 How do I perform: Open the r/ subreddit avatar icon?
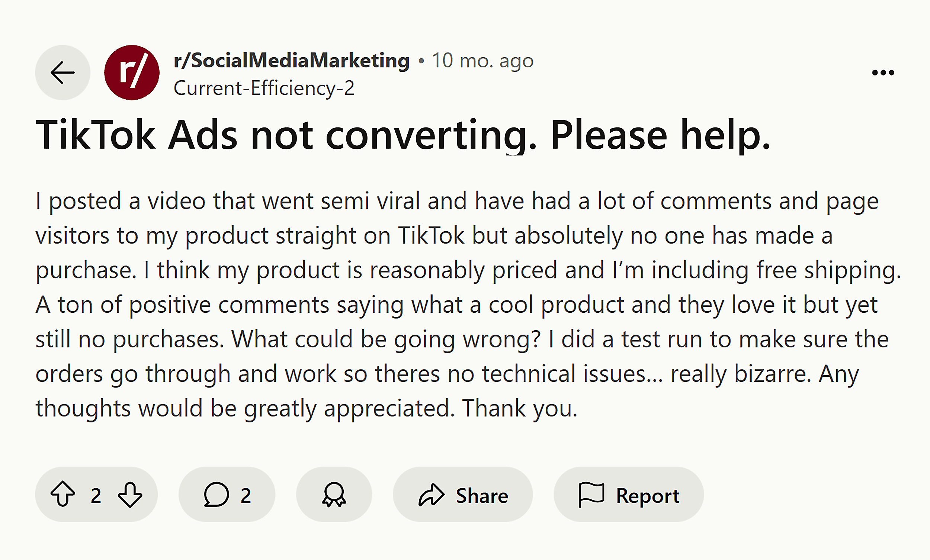[132, 73]
